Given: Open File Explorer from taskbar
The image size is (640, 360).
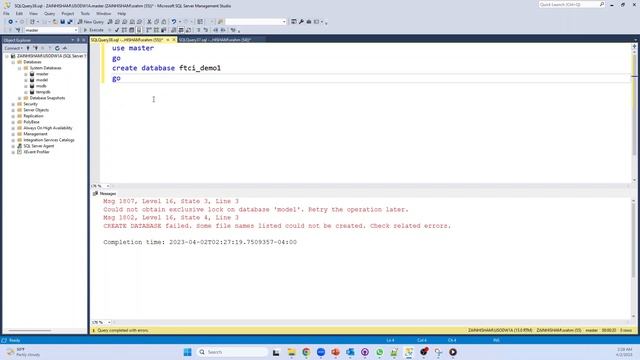Looking at the screenshot, I should tap(291, 352).
